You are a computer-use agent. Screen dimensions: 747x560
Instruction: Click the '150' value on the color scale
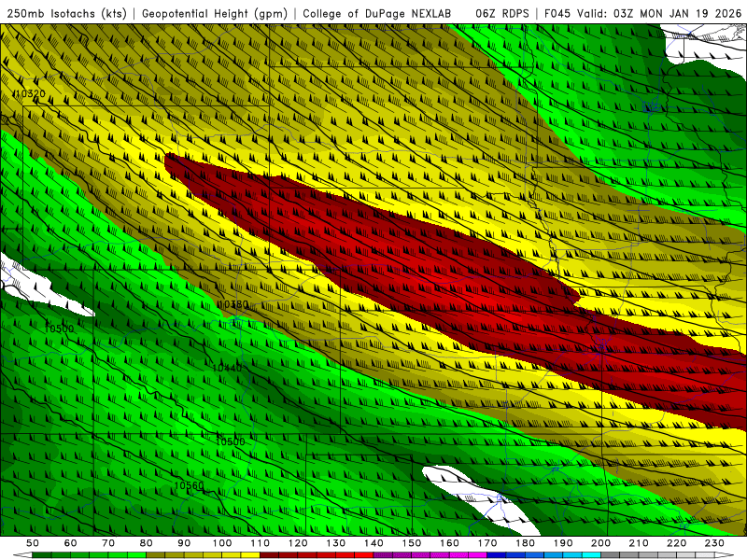tap(411, 543)
